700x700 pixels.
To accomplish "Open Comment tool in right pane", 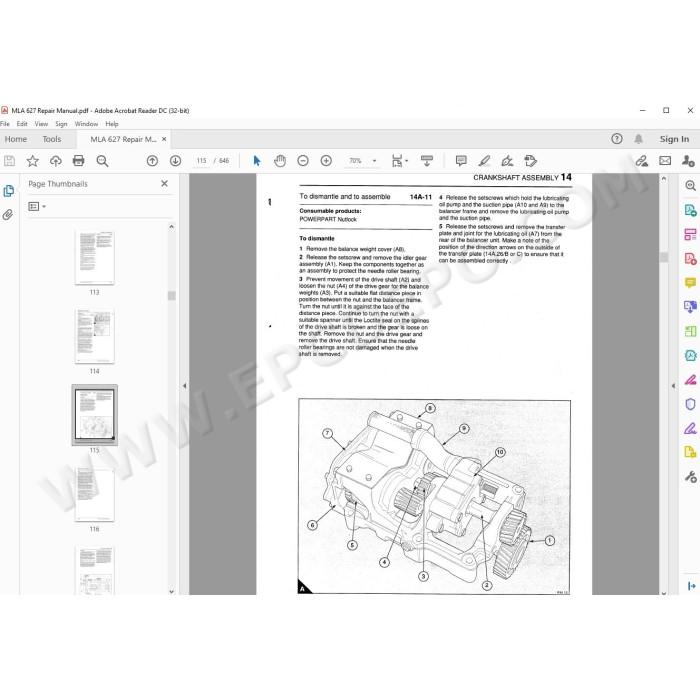I will click(x=690, y=282).
